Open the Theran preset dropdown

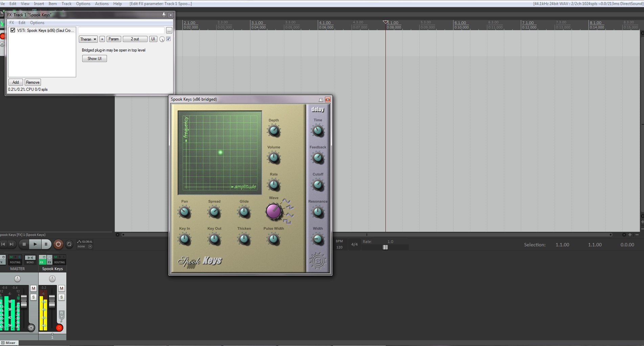click(x=88, y=39)
